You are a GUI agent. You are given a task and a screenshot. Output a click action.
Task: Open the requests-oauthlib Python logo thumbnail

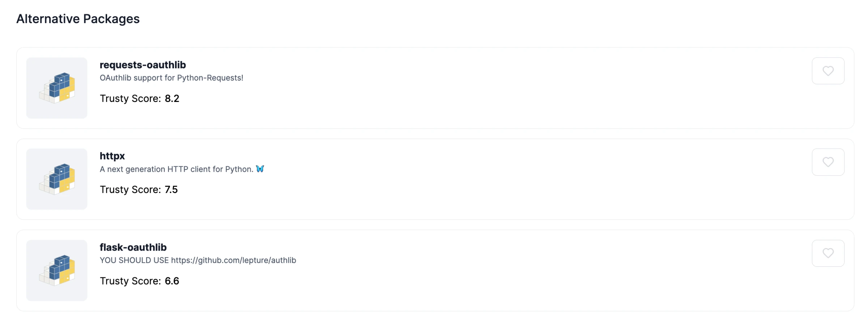click(x=57, y=88)
